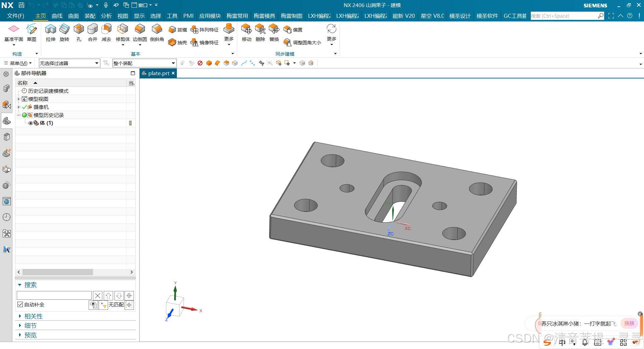The width and height of the screenshot is (644, 349).
Task: Click the 无匹配 match filter button
Action: [116, 304]
